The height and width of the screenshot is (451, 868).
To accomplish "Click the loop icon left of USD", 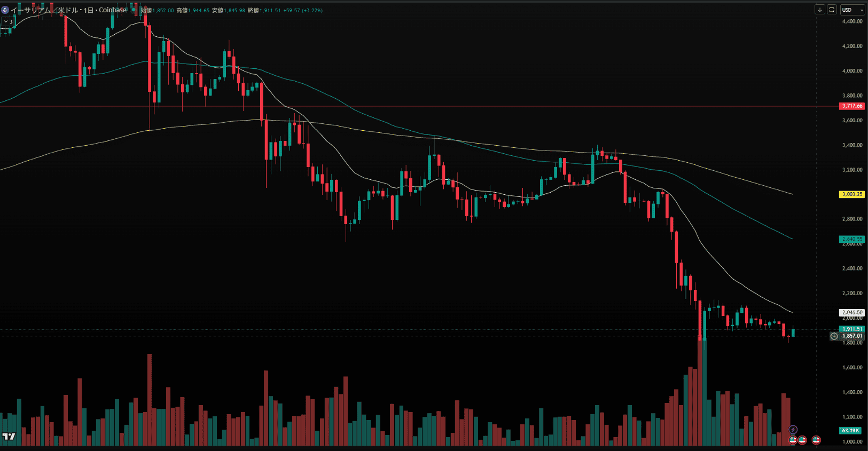I will (832, 10).
